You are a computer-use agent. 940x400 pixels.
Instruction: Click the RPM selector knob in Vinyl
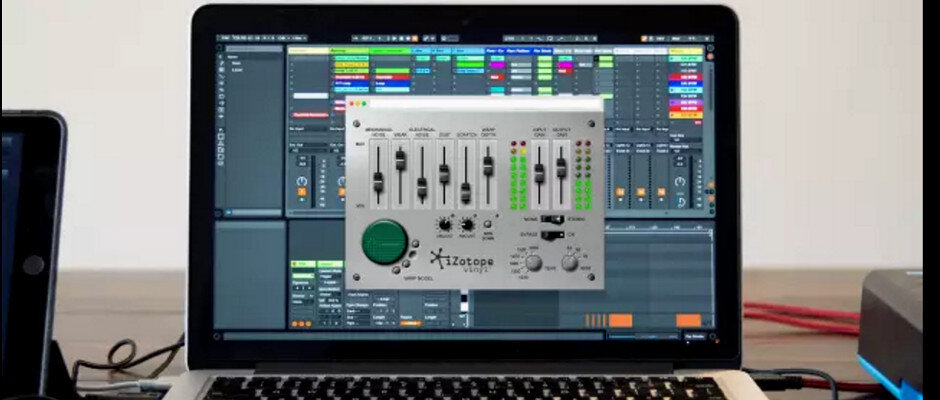[570, 262]
